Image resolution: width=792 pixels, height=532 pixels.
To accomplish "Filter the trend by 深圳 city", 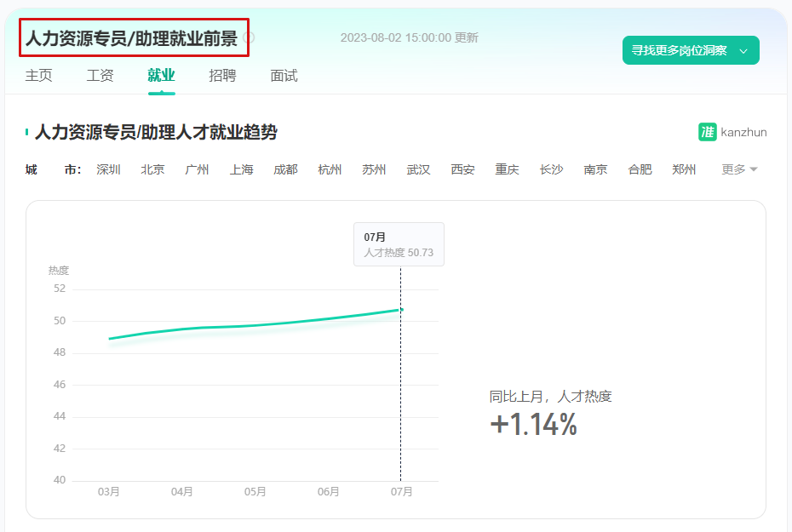I will point(108,169).
